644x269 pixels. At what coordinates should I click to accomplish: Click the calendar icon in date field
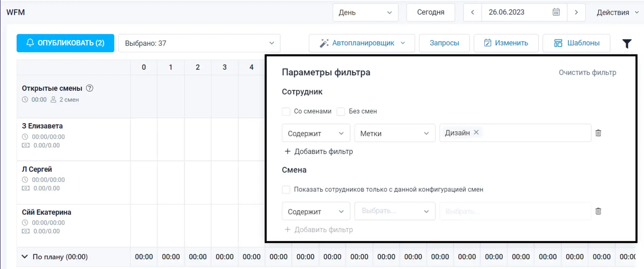556,12
